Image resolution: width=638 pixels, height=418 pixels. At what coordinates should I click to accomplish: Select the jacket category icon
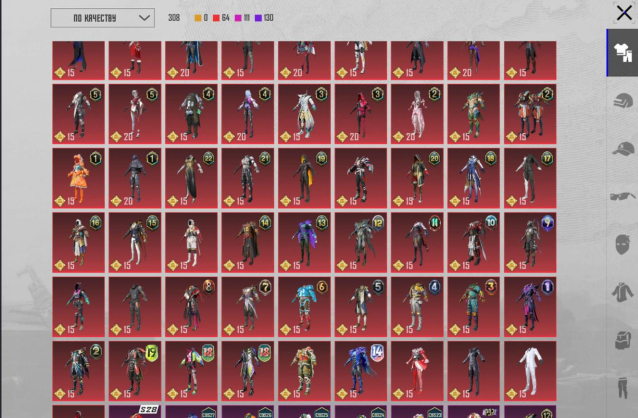coord(622,292)
